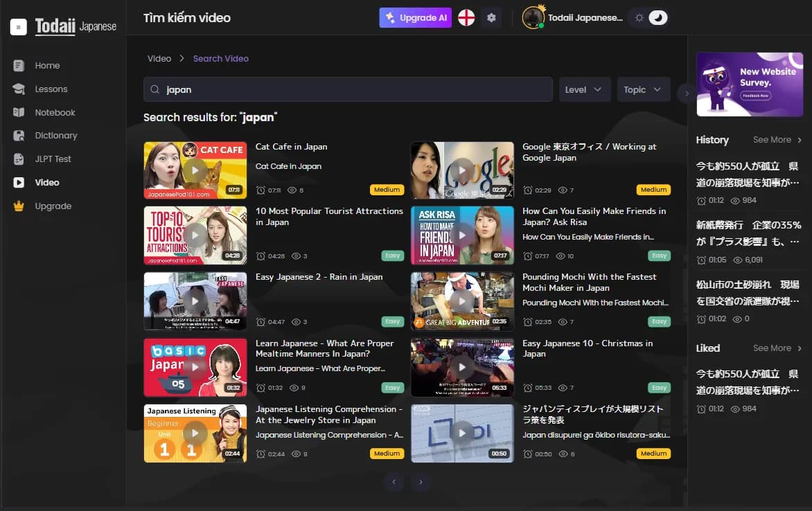Toggle the dark/light mode switch
This screenshot has height=511, width=812.
click(649, 18)
